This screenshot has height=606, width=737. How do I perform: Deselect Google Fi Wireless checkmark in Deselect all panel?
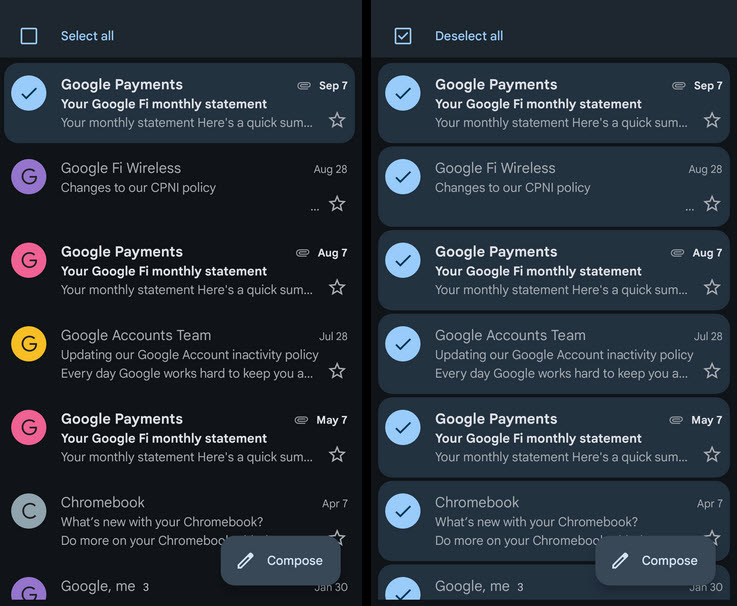point(403,177)
